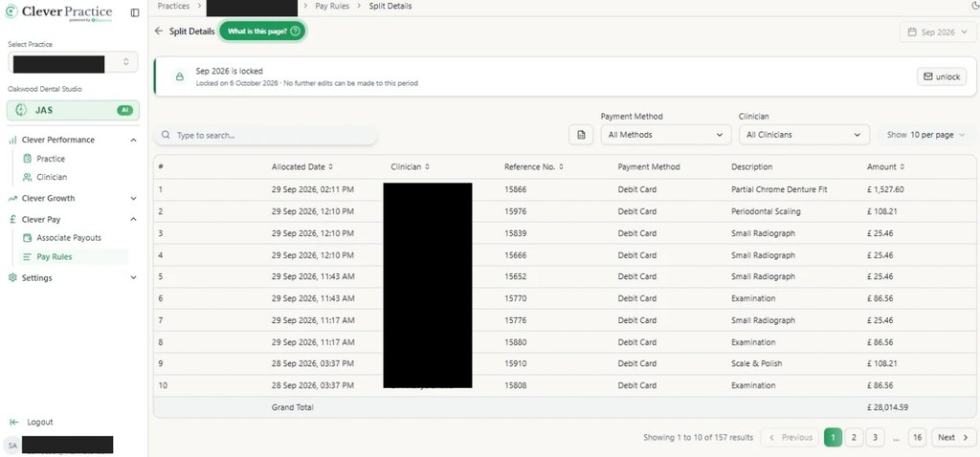
Task: Click the search magnifier icon
Action: pos(166,135)
